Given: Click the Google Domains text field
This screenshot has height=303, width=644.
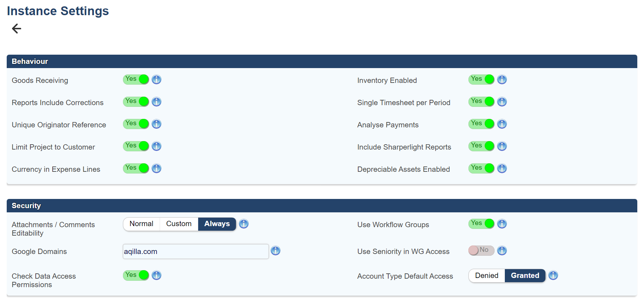Looking at the screenshot, I should pyautogui.click(x=195, y=252).
